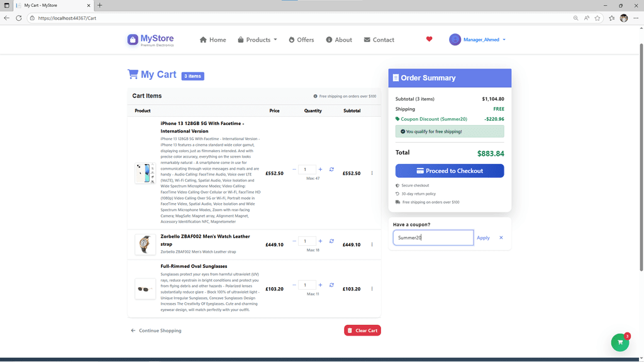
Task: Go to Home in navigation
Action: point(213,40)
